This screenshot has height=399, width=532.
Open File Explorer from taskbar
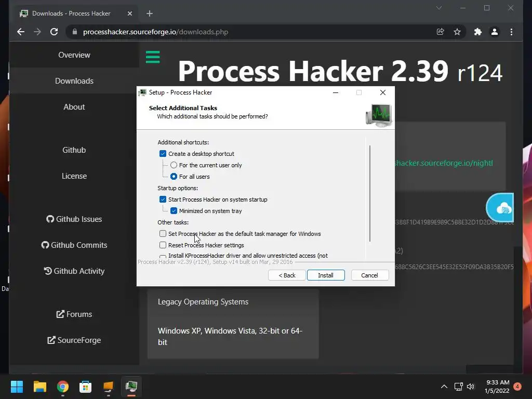(x=39, y=387)
